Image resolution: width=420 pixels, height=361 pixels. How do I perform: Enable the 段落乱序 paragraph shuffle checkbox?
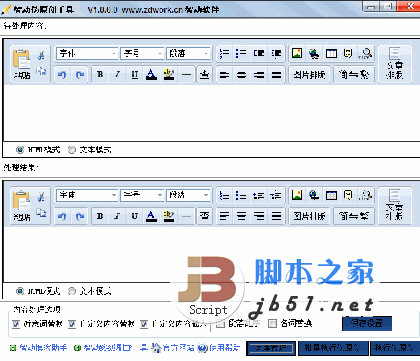220,323
